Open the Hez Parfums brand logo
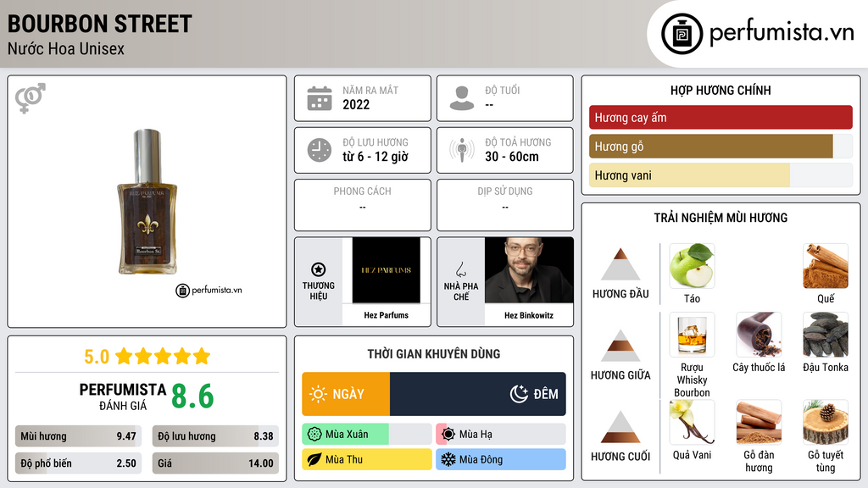 click(x=386, y=270)
